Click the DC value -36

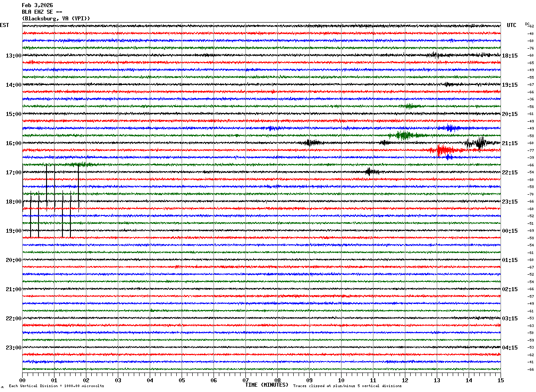pyautogui.click(x=531, y=99)
